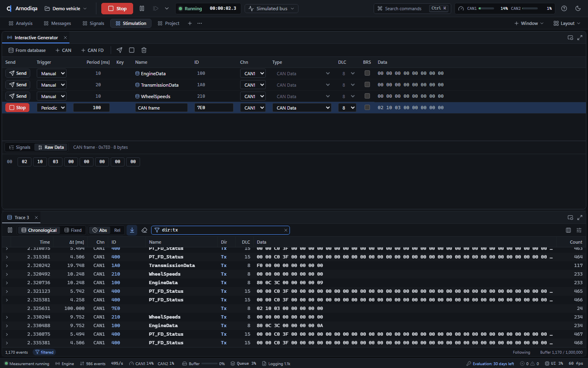Viewport: 588px width, 368px height.
Task: Open the Trigger dropdown for TransmissionData
Action: click(51, 85)
